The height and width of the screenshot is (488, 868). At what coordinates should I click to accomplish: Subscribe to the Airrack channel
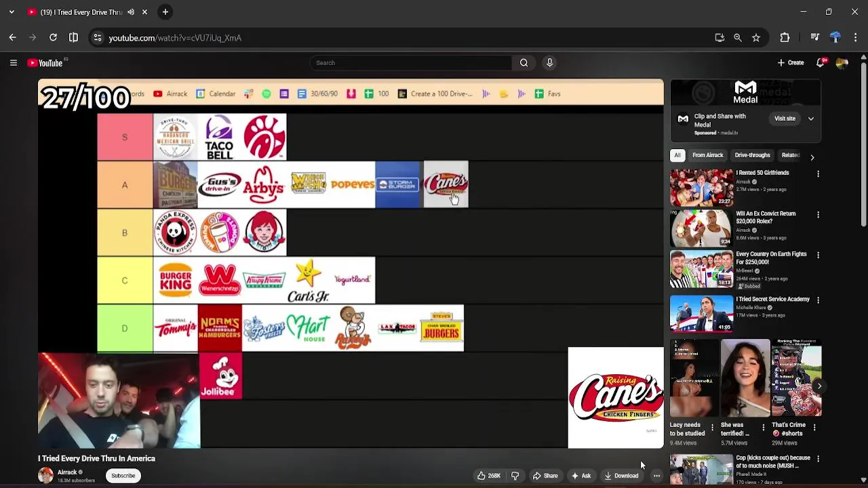[123, 476]
